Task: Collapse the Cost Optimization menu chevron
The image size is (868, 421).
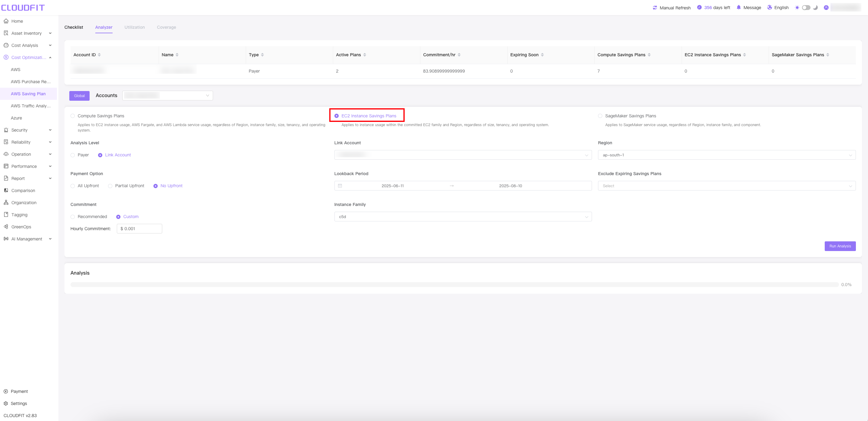Action: tap(50, 57)
